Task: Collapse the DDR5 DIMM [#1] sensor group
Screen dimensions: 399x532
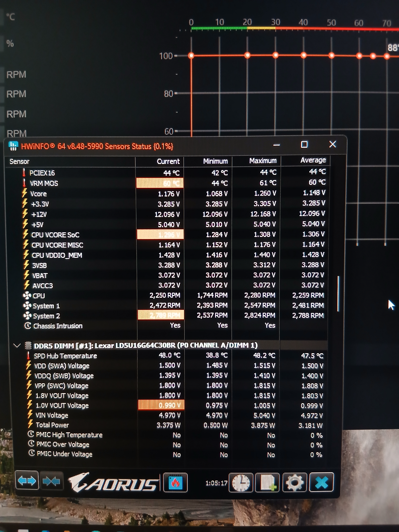Action: 17,346
